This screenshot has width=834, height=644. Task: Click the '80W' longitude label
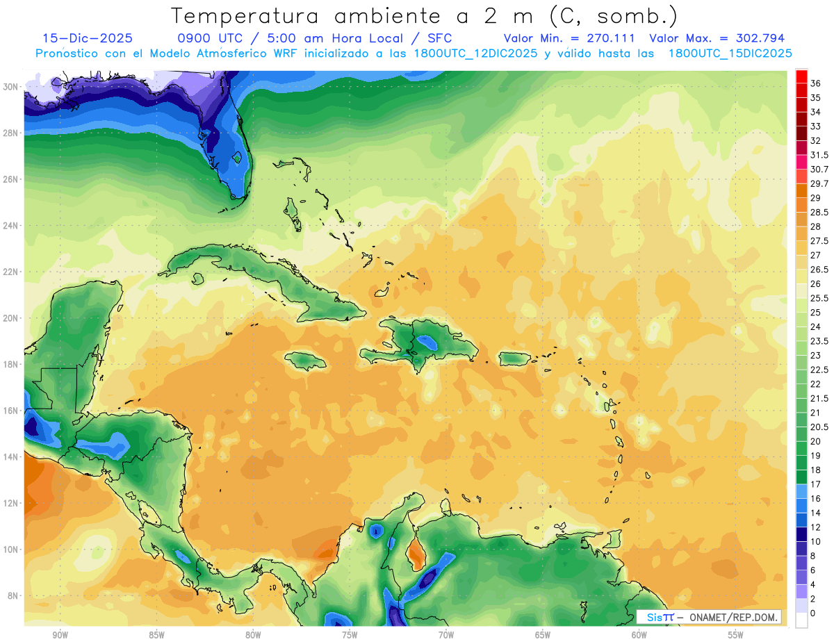tap(253, 636)
